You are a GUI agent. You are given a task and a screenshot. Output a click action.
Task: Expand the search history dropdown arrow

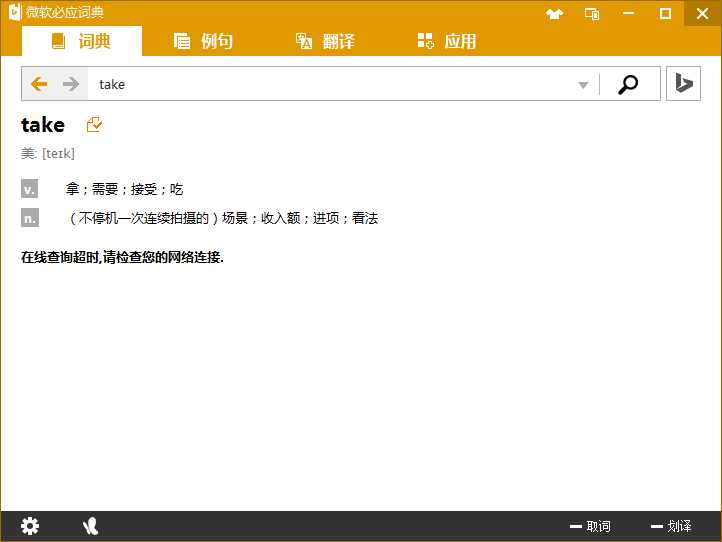(x=583, y=85)
